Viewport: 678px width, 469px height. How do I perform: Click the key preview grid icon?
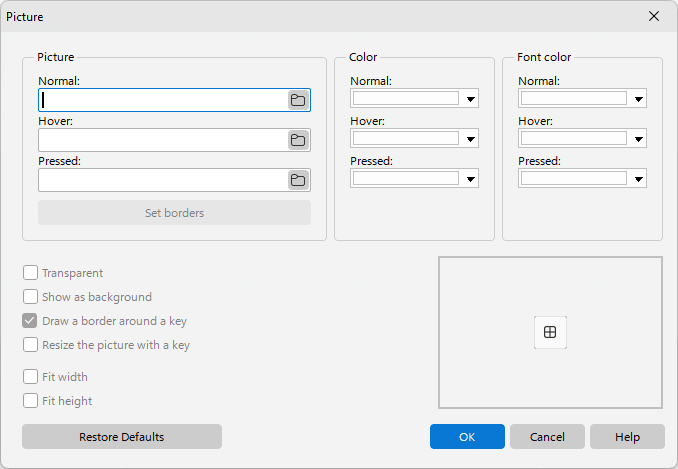pos(550,332)
